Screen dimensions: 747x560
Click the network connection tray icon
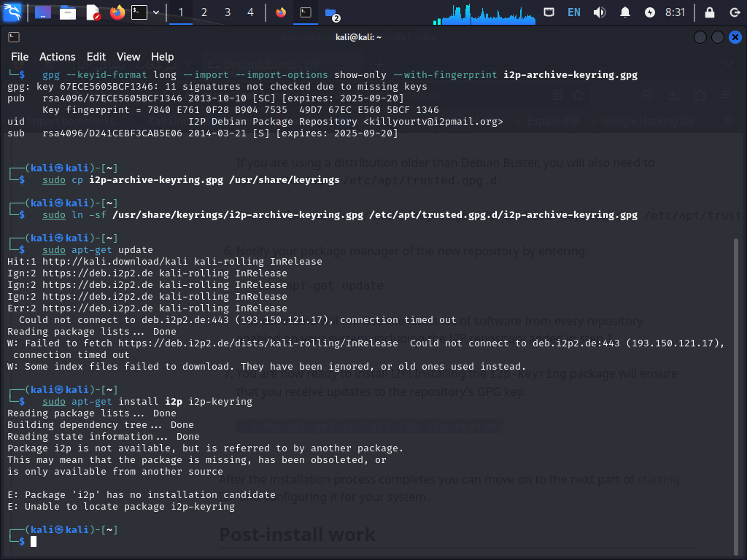coord(549,12)
